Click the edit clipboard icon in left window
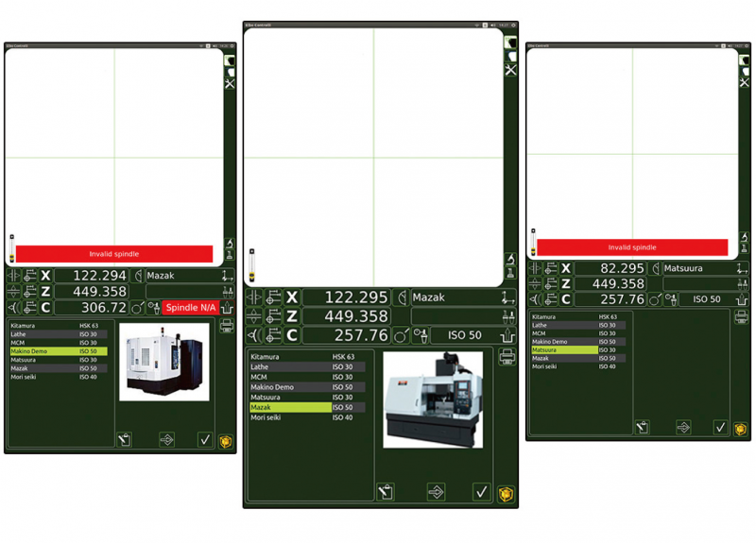756x543 pixels. (x=125, y=439)
